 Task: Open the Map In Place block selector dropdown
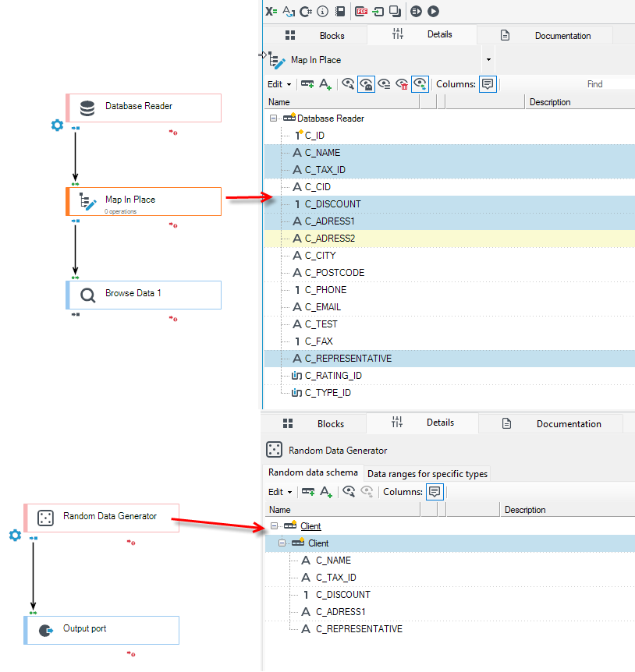tap(488, 59)
